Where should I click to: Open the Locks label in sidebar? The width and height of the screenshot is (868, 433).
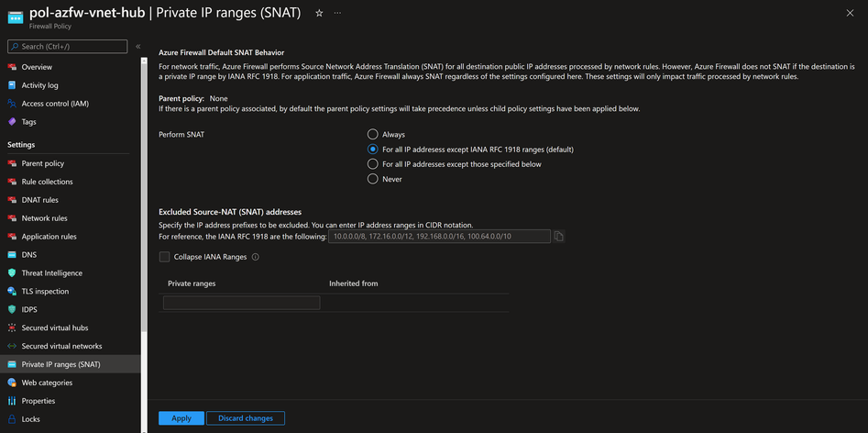(x=30, y=419)
